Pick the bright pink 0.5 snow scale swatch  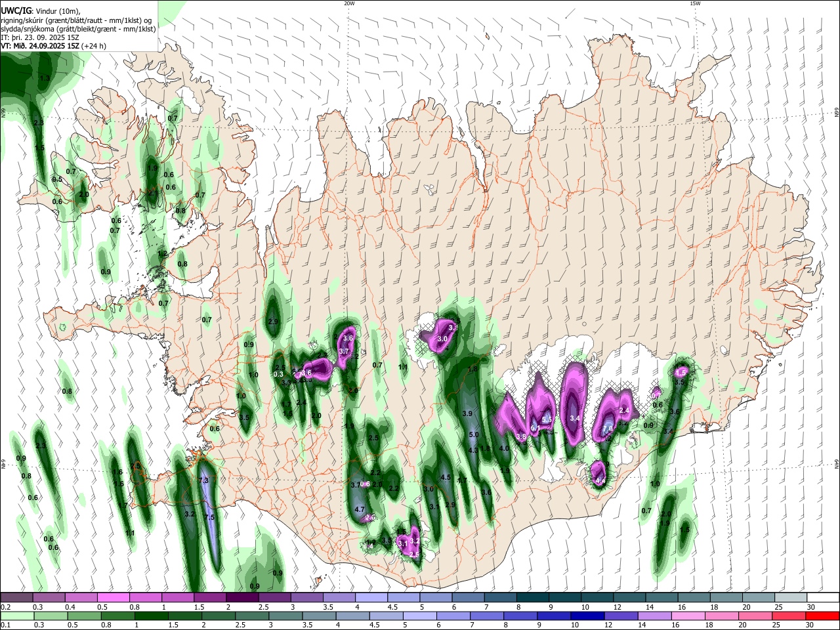point(113,598)
